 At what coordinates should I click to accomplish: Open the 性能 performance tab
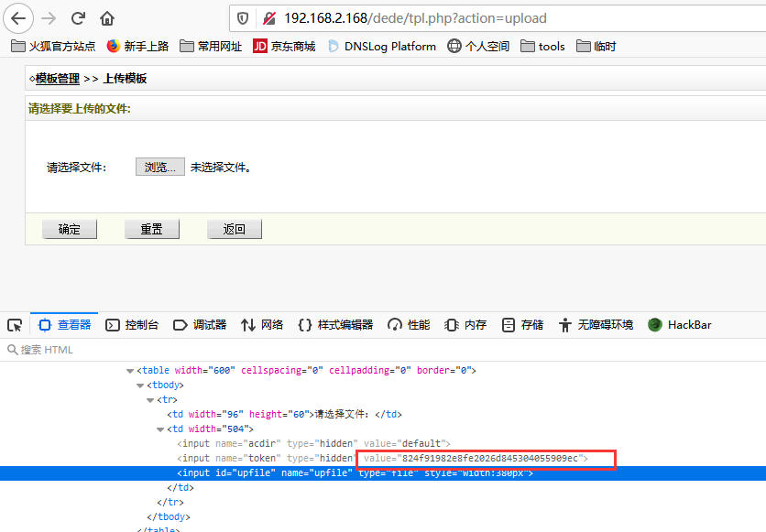pos(409,325)
